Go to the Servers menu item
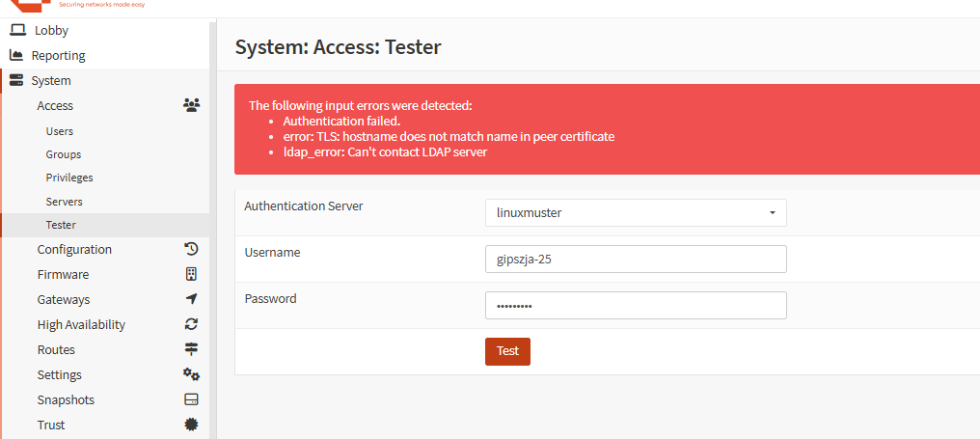The width and height of the screenshot is (980, 439). (x=64, y=202)
